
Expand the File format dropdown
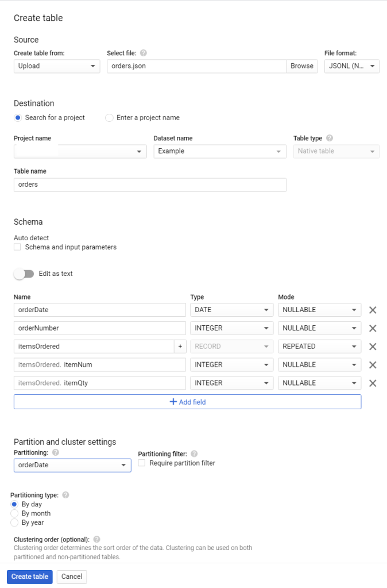[351, 66]
